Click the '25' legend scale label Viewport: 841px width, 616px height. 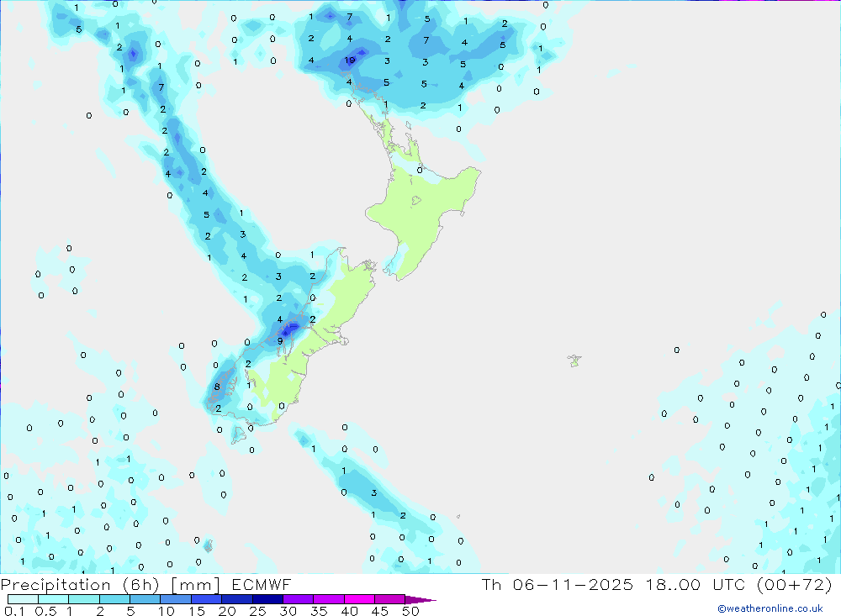[x=258, y=611]
